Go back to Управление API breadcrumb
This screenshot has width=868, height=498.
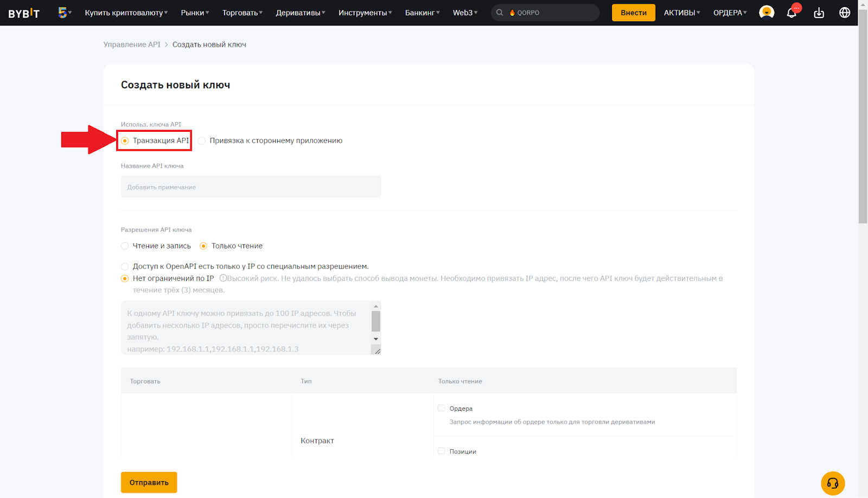point(132,44)
